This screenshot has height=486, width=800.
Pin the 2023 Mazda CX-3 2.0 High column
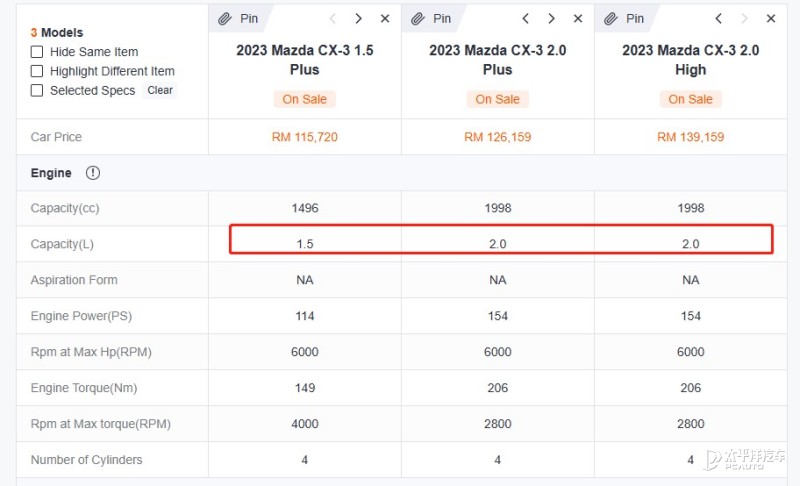(x=624, y=19)
